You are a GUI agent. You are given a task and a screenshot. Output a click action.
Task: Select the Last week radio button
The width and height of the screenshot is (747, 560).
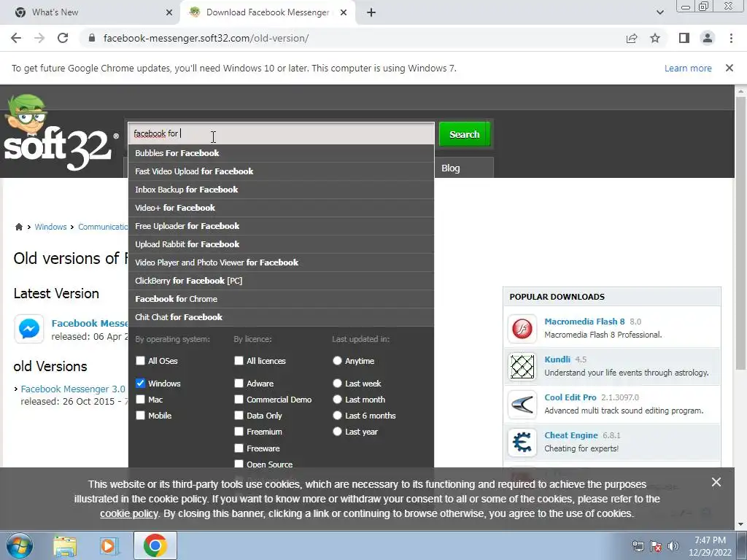click(337, 383)
